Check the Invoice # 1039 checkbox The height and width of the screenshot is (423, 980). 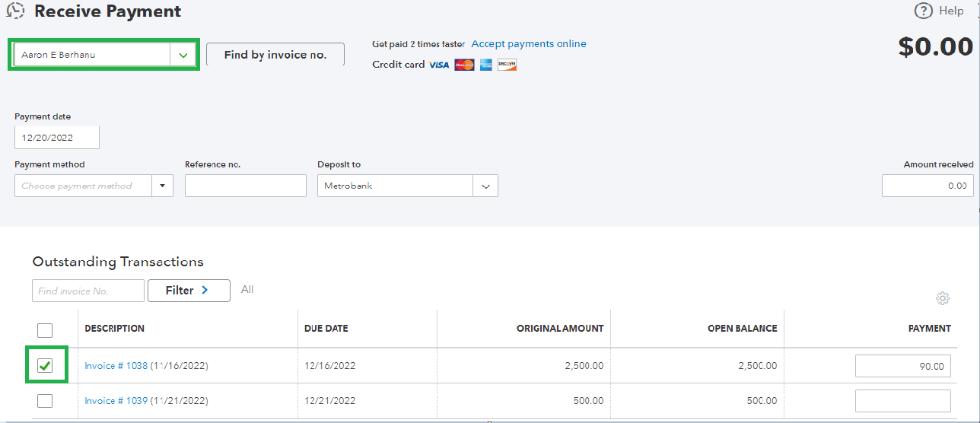45,401
